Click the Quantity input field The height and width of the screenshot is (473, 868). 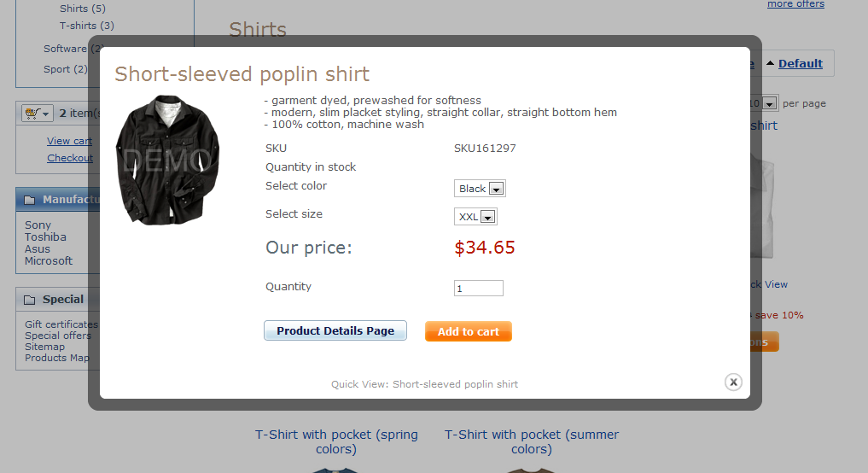478,289
